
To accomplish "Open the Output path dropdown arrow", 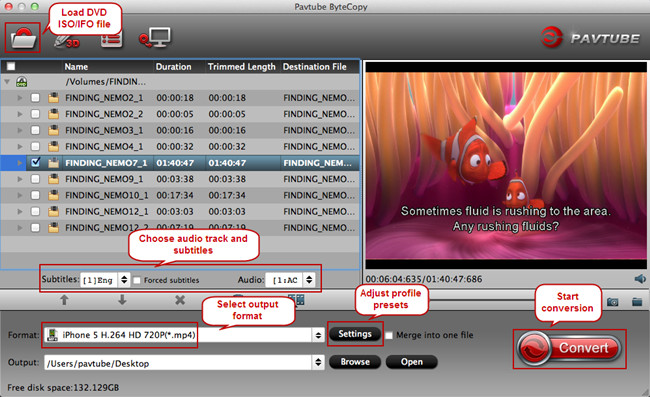I will pyautogui.click(x=318, y=363).
